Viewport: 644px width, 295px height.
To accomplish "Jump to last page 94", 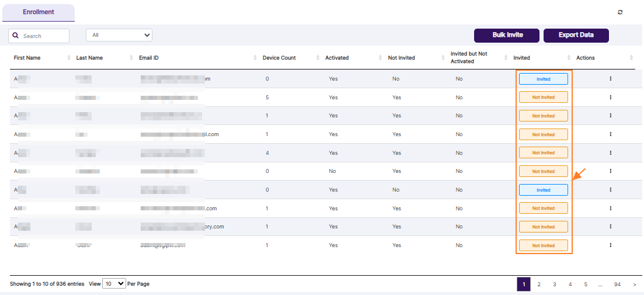I will (x=617, y=284).
